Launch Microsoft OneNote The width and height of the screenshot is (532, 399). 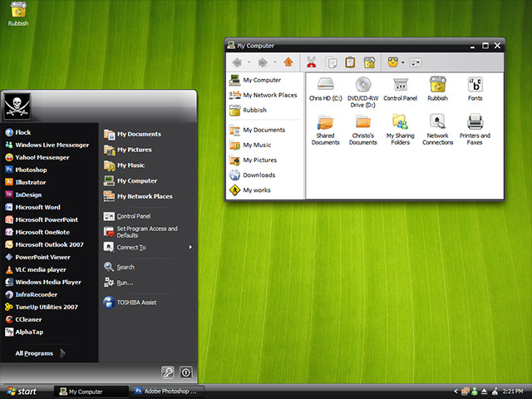click(37, 232)
